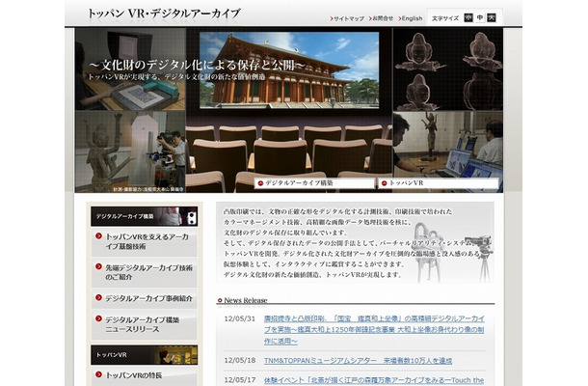Open トッパンVRを支えるアーカイブ基盤技術 menu item
Viewport: 588px width, 386px height.
(144, 241)
